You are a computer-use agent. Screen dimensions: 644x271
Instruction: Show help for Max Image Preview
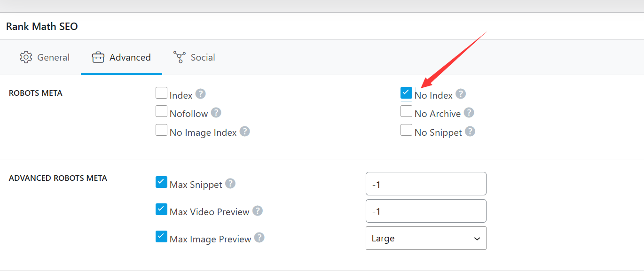(259, 238)
